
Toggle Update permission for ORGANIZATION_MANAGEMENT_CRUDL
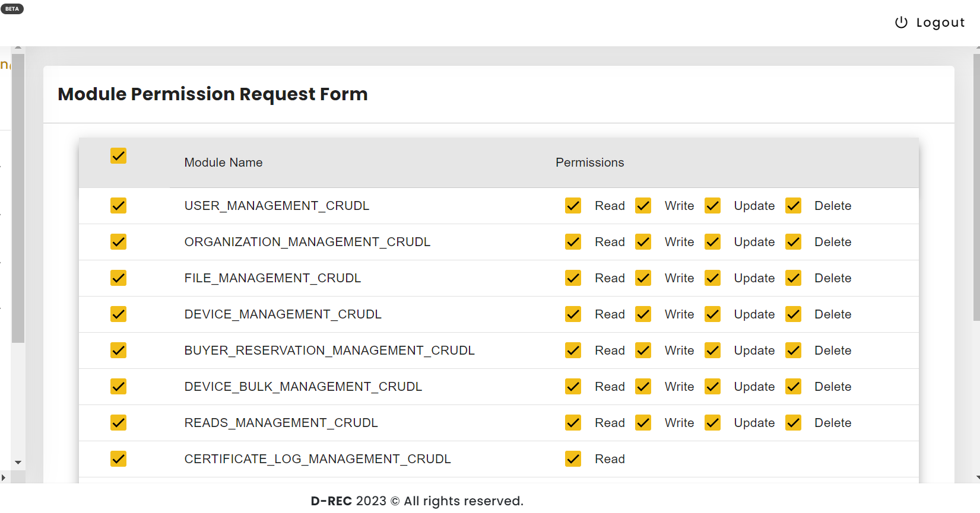coord(712,242)
